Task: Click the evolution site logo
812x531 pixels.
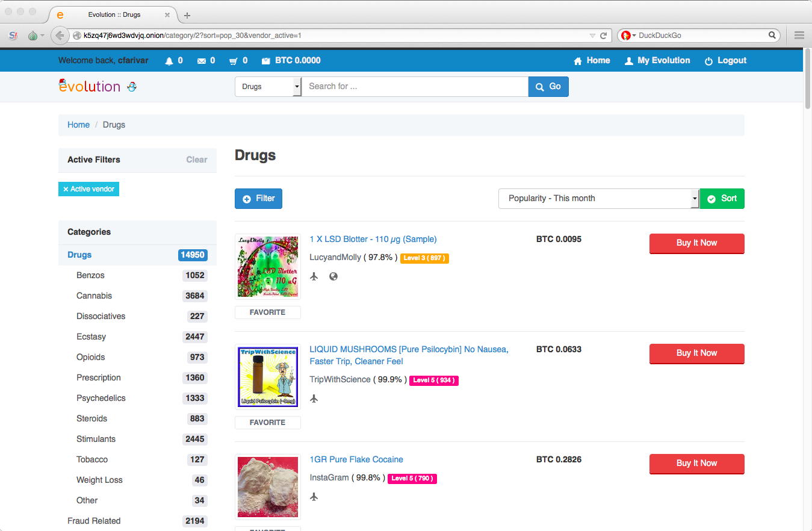Action: point(90,86)
